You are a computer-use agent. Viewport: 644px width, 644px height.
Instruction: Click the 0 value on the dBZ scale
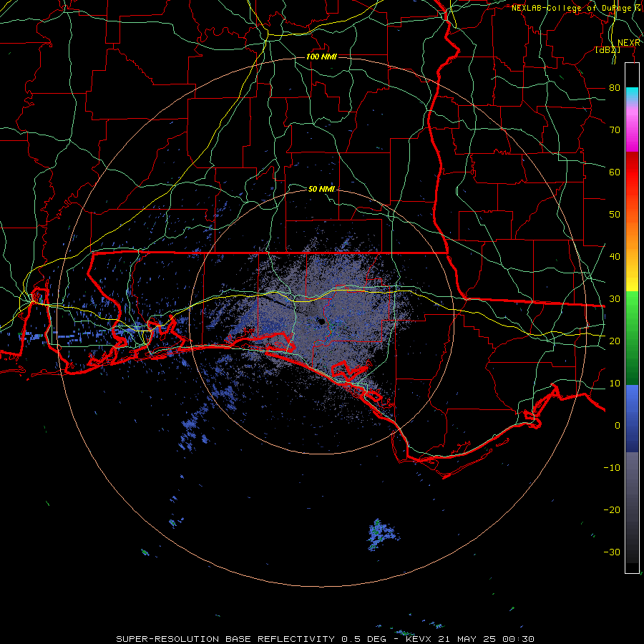tap(618, 426)
